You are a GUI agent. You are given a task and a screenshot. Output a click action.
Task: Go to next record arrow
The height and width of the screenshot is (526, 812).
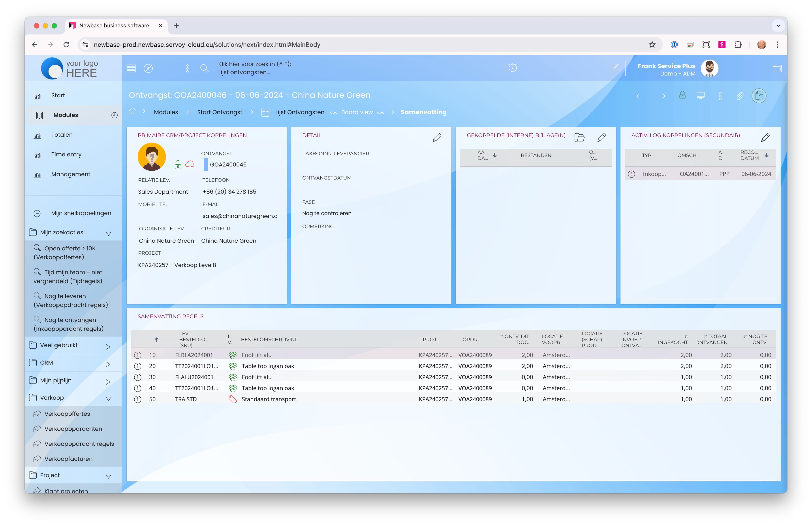coord(660,96)
